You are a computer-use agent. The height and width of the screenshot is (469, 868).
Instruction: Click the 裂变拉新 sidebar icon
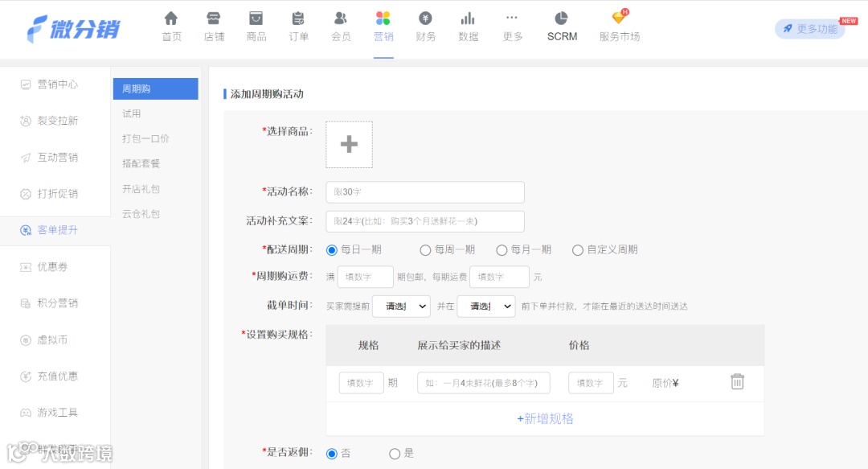tap(26, 121)
